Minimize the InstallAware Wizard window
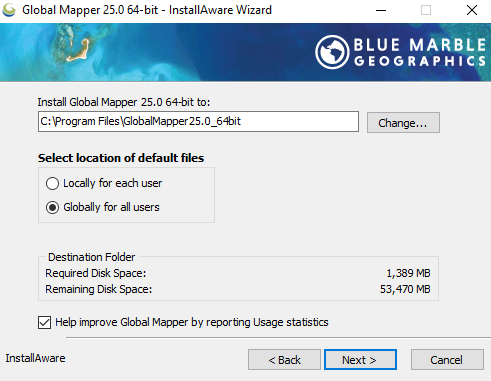The height and width of the screenshot is (381, 491). tap(381, 10)
